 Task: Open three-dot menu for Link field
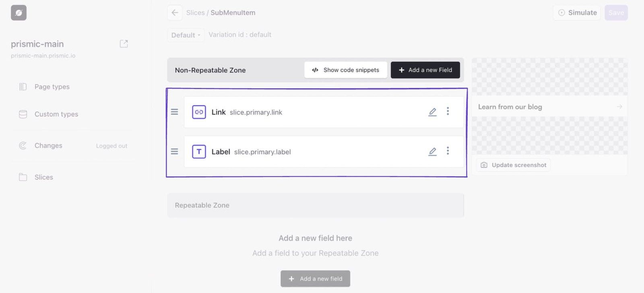[448, 111]
